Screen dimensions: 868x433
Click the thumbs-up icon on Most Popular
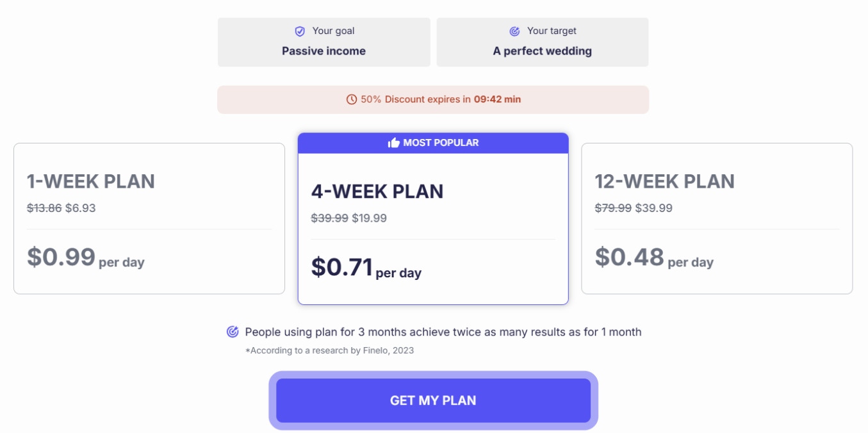(394, 143)
